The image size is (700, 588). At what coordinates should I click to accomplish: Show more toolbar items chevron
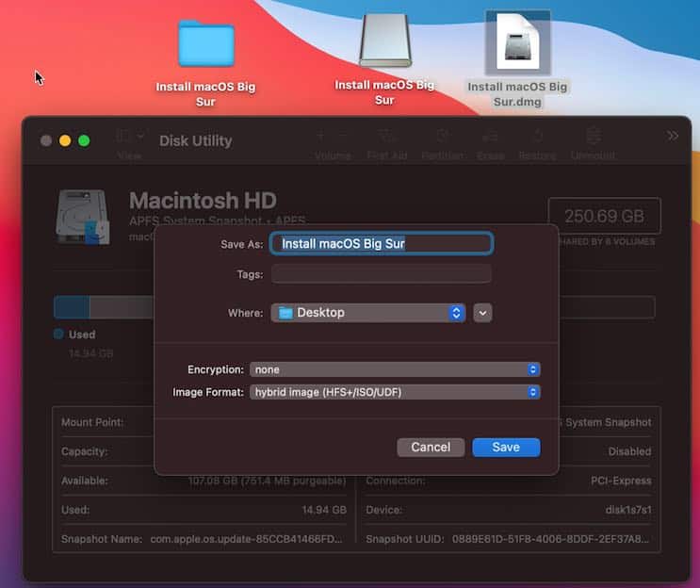(x=673, y=137)
